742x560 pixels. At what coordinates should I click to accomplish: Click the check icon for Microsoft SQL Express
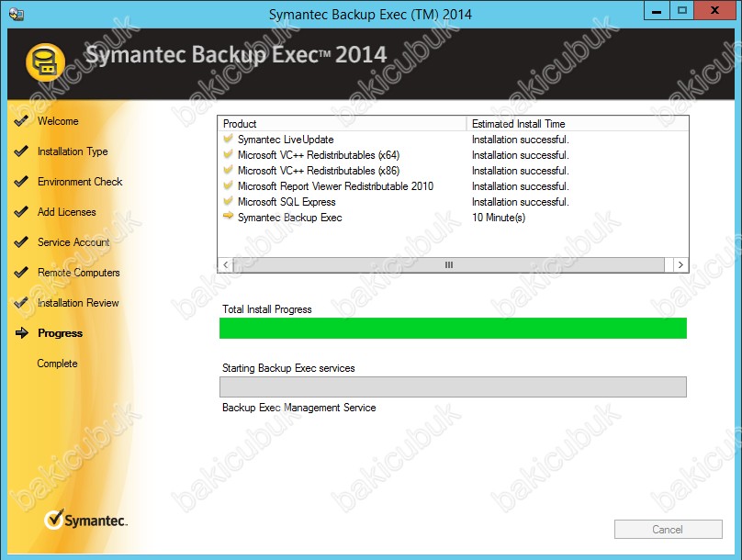tap(228, 201)
